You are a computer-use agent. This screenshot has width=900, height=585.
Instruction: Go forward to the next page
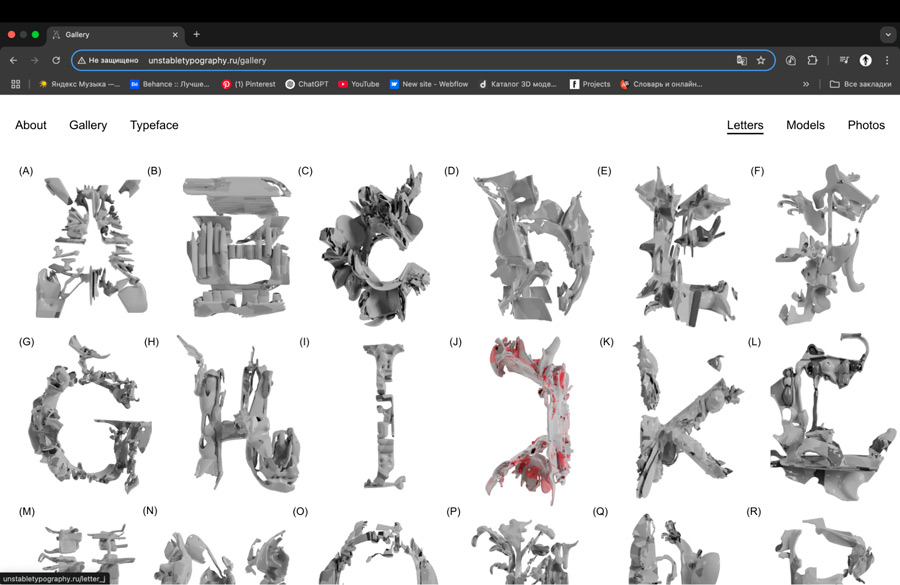(34, 60)
